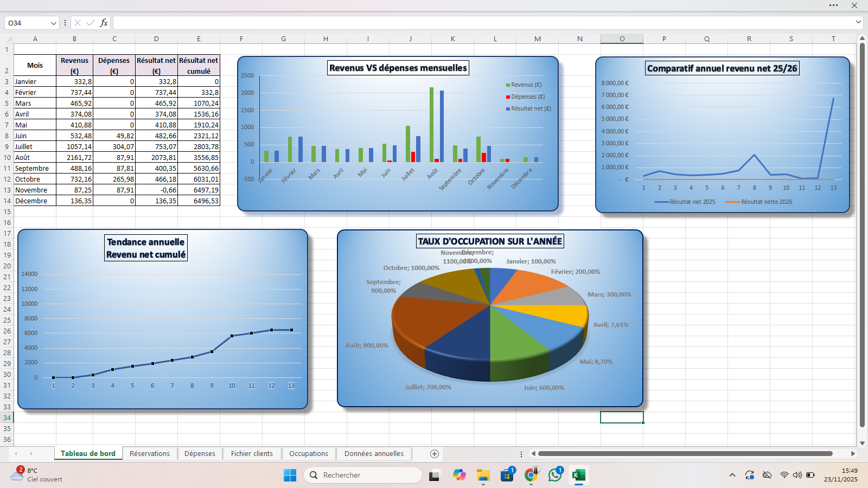Click the horizontal scrollbar right arrow
This screenshot has width=868, height=488.
853,454
